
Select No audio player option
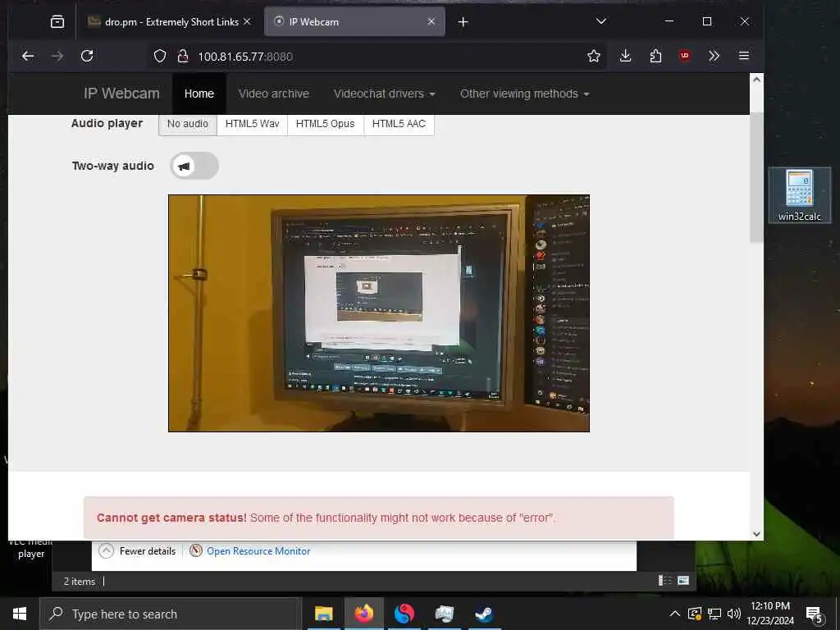coord(188,124)
